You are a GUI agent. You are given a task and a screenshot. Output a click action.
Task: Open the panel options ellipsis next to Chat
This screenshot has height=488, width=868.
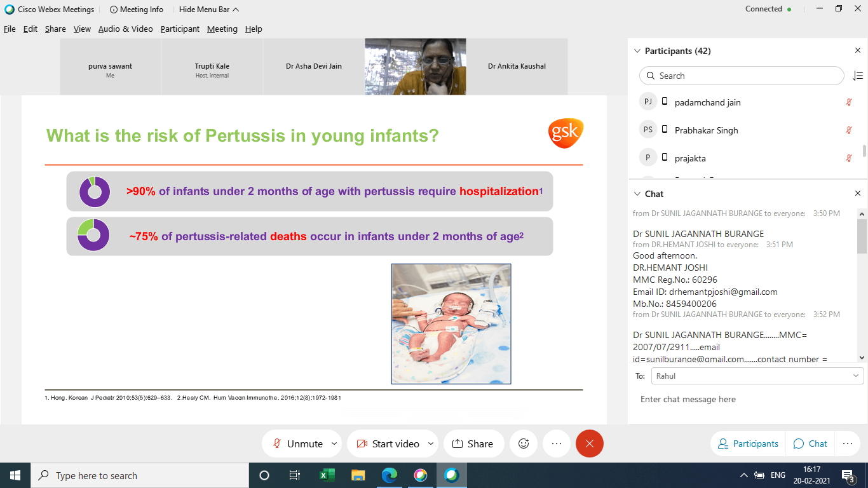(847, 444)
